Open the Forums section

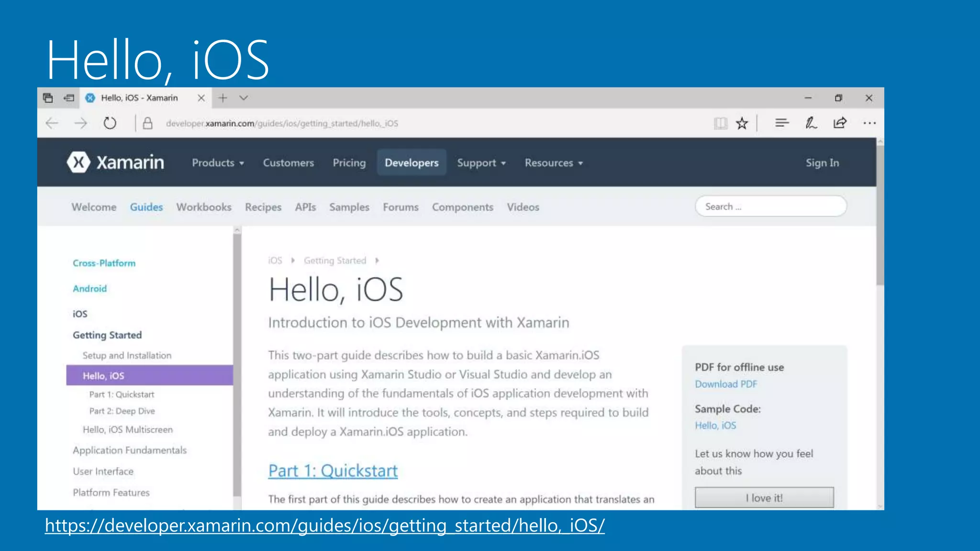(401, 207)
